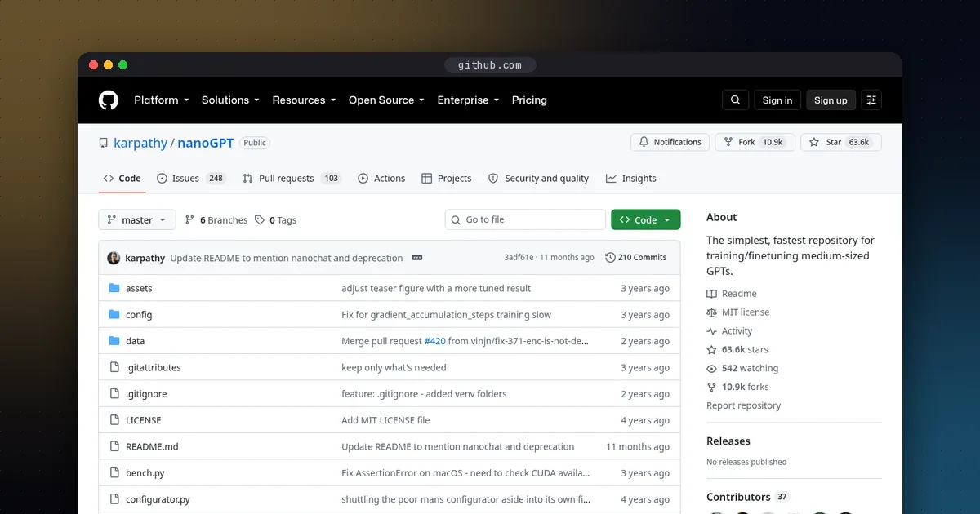Open the Pull requests tab
Viewport: 980px width, 514px height.
point(292,179)
